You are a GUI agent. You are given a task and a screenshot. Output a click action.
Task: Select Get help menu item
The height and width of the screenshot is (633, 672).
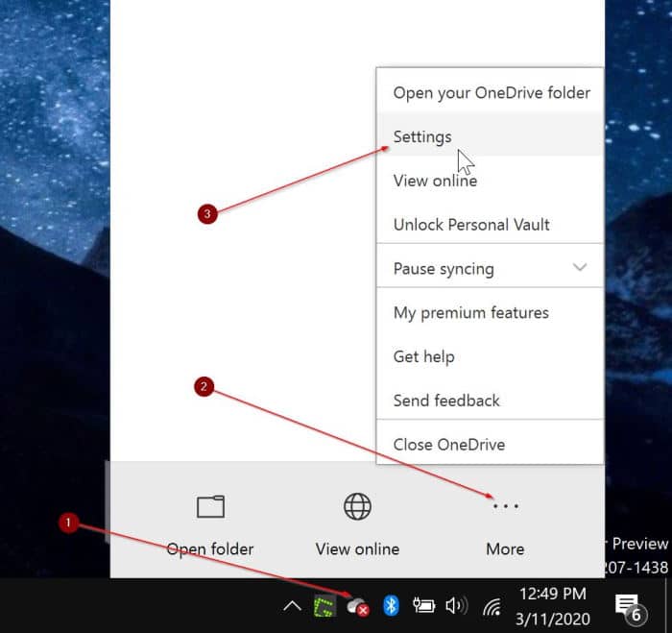click(x=491, y=356)
